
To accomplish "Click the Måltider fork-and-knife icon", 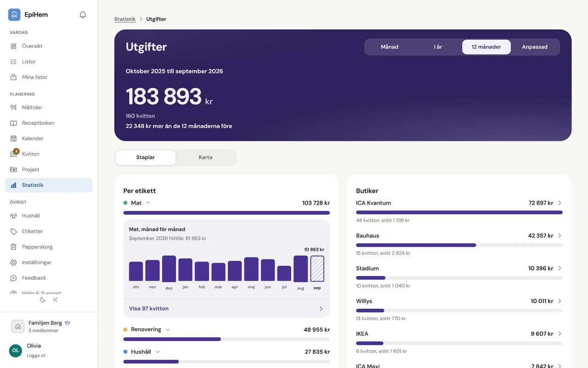I will 14,108.
